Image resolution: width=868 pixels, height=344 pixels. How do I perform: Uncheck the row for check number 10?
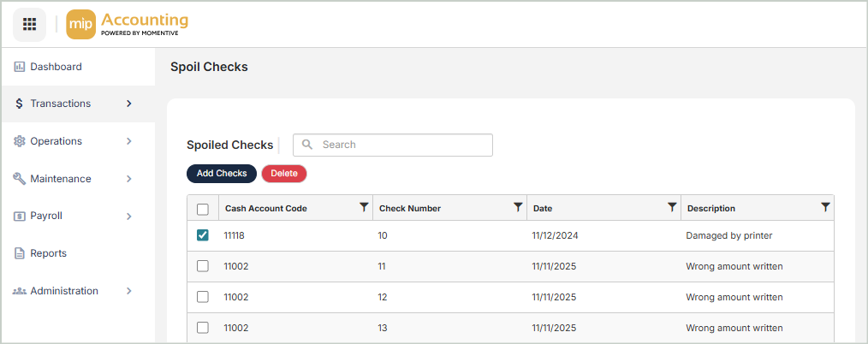point(203,235)
